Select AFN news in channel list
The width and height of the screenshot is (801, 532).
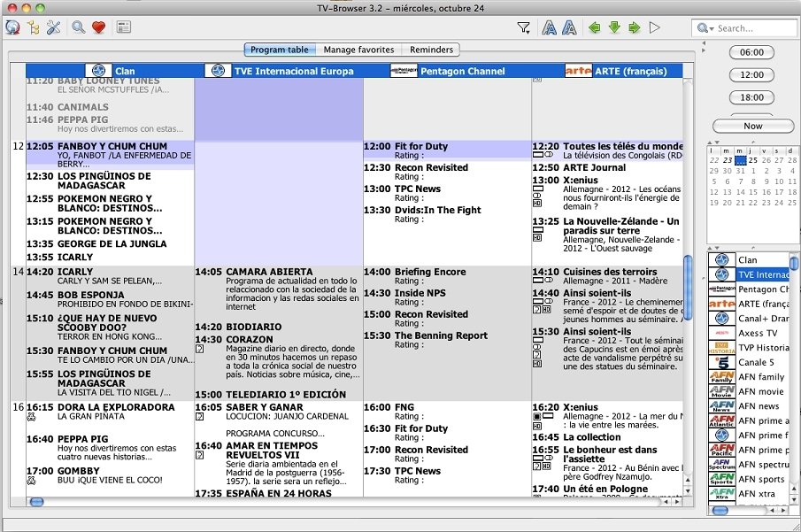point(749,405)
